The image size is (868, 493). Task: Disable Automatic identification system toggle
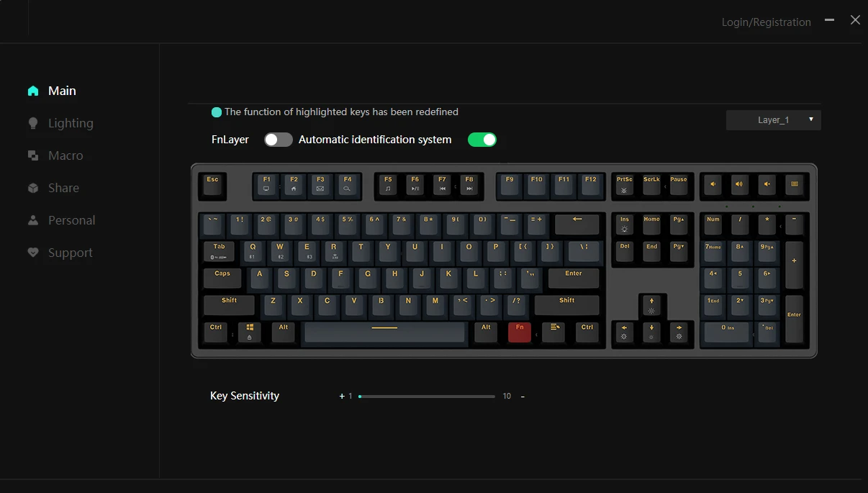[x=482, y=140]
